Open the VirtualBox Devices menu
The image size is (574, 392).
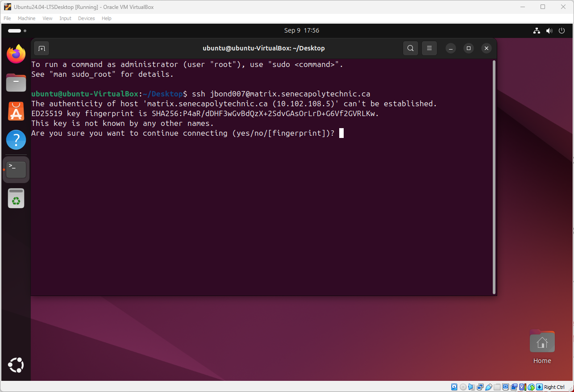click(86, 18)
